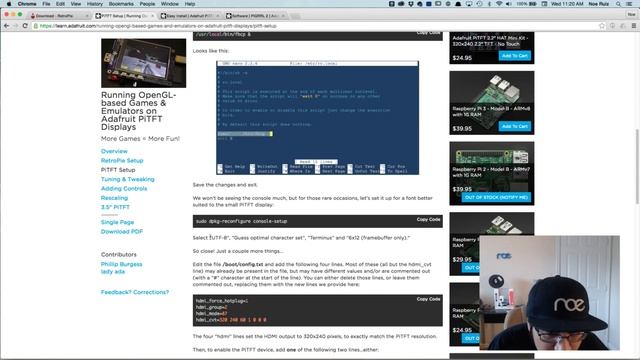Image resolution: width=640 pixels, height=360 pixels.
Task: Open the History menu
Action: [x=95, y=4]
